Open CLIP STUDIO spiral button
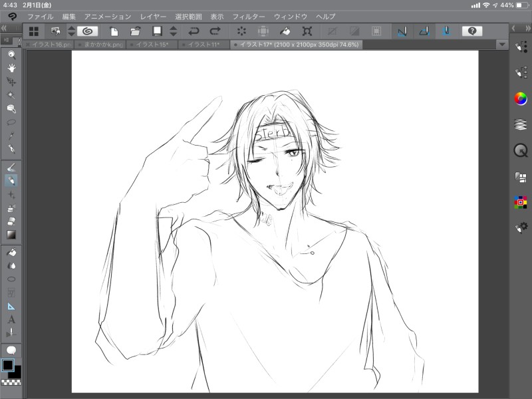Screen dimensions: 532x399 click(88, 31)
